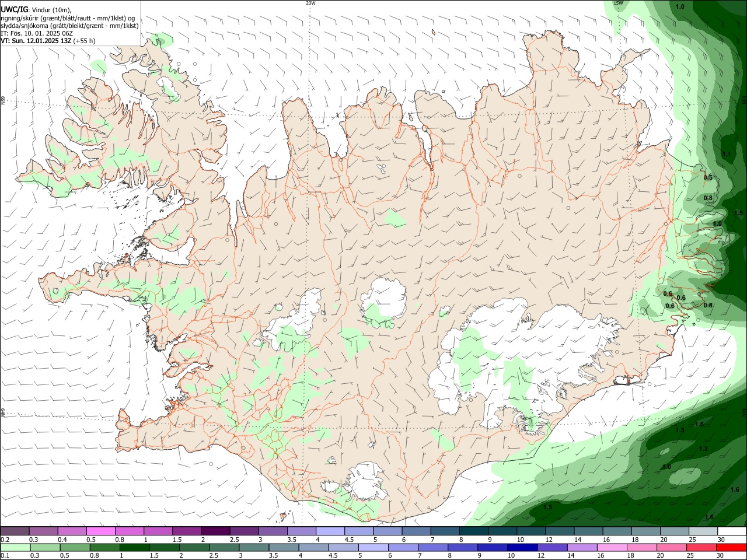Click the '0.2' label under the snow scale

point(5,540)
